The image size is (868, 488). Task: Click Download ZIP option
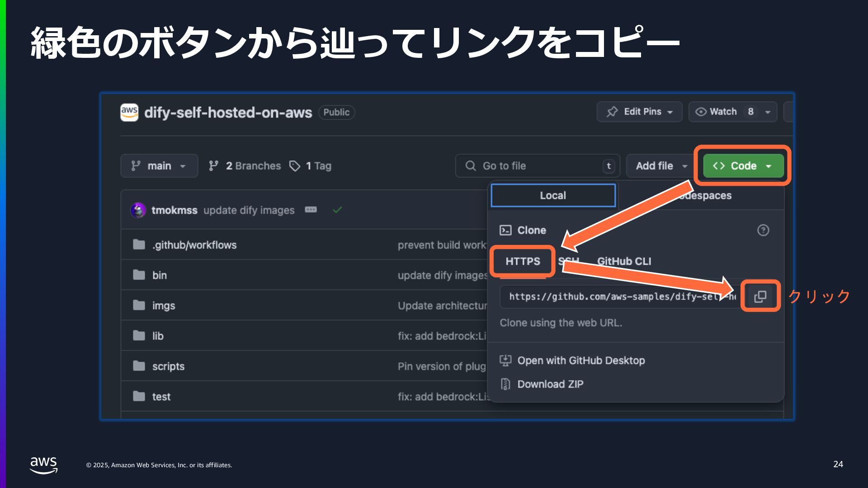coord(550,384)
